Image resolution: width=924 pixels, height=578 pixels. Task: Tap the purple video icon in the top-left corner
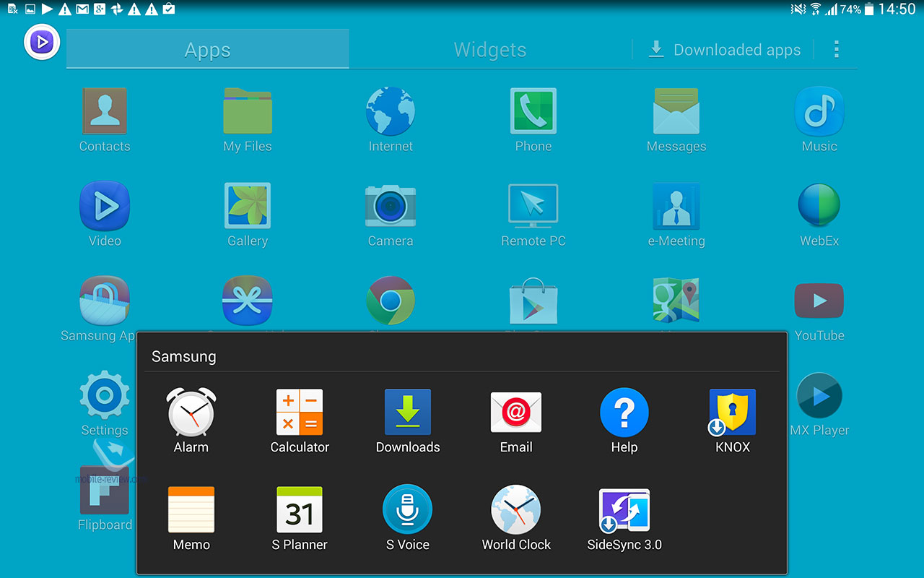click(x=42, y=42)
